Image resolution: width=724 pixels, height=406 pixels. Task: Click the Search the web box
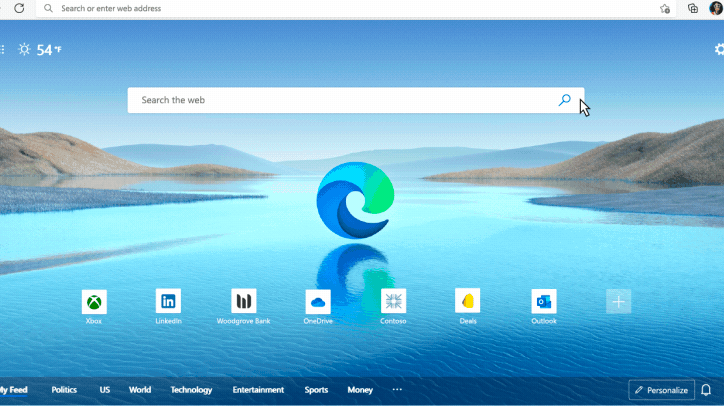coord(356,100)
